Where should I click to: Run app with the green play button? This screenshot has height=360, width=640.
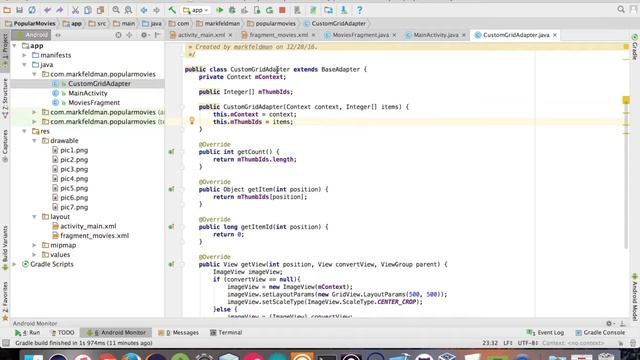(220, 10)
